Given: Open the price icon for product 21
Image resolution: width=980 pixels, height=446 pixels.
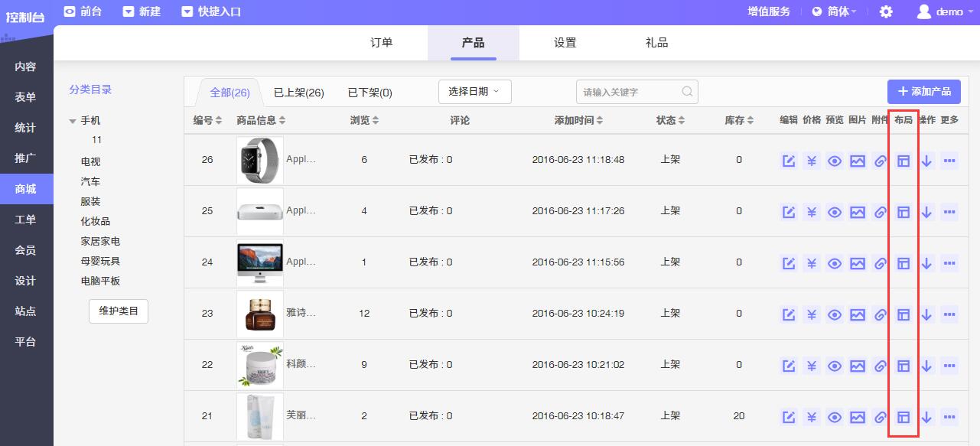Looking at the screenshot, I should (x=812, y=417).
